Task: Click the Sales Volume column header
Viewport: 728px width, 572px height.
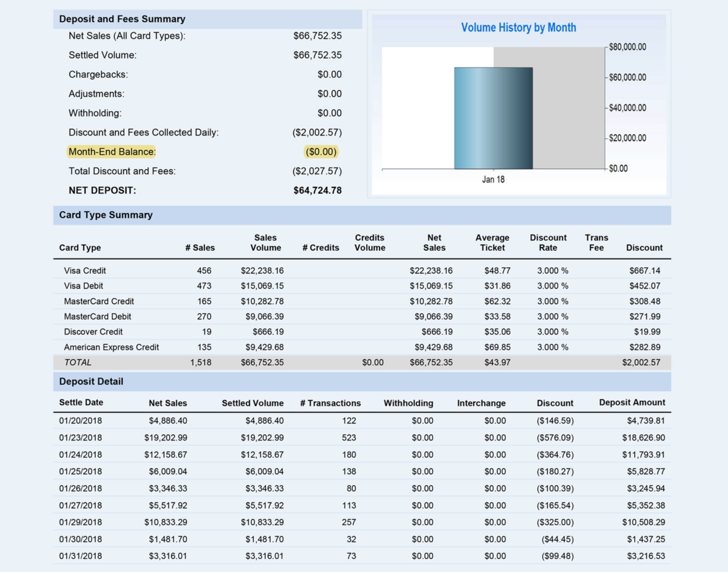Action: coord(266,243)
